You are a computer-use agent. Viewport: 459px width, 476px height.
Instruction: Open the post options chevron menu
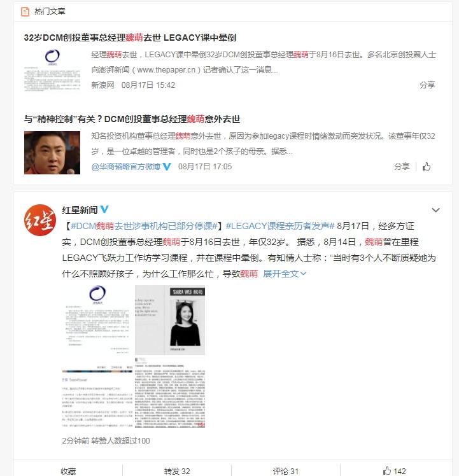click(435, 210)
